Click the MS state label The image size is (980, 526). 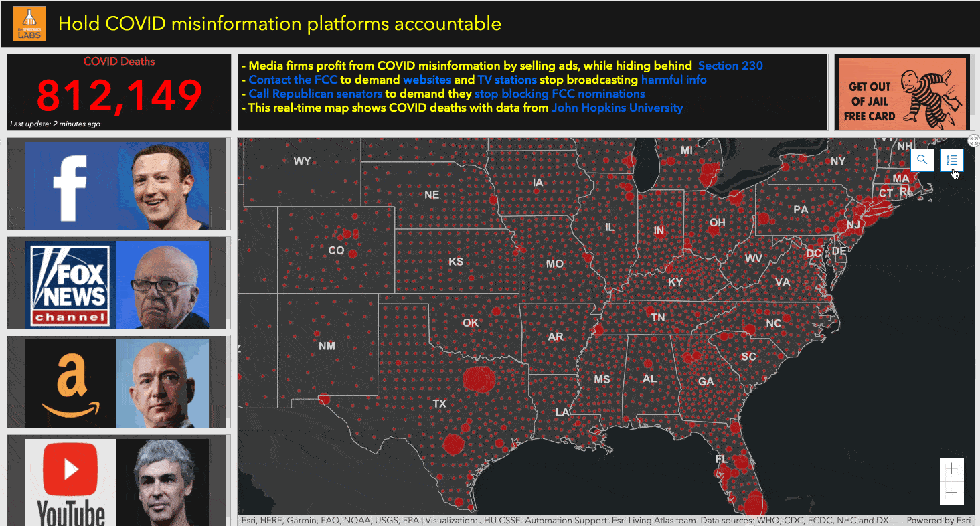pyautogui.click(x=602, y=379)
